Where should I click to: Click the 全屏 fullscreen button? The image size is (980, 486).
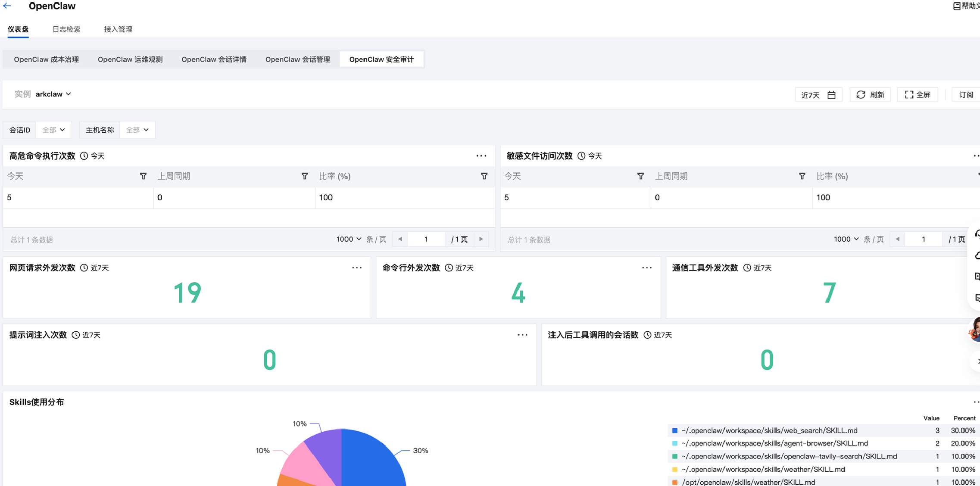[x=918, y=95]
